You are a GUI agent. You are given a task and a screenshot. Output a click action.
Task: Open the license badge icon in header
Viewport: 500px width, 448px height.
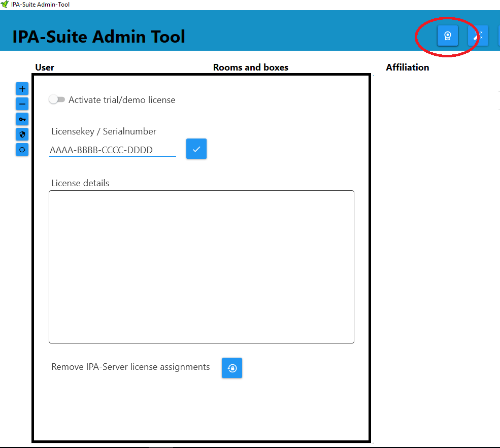[x=447, y=36]
